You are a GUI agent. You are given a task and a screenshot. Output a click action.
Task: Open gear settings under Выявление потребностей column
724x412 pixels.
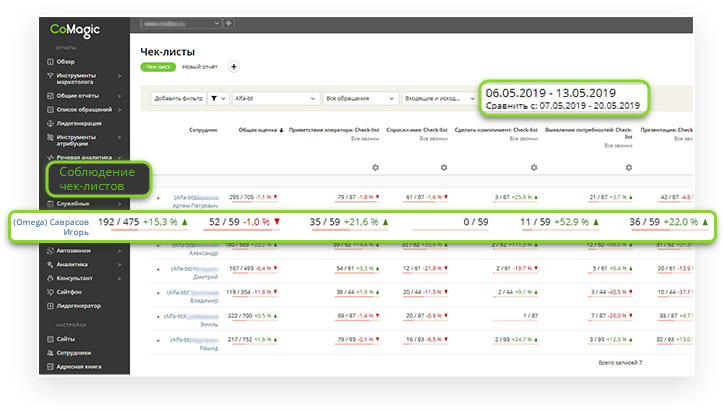click(x=628, y=168)
